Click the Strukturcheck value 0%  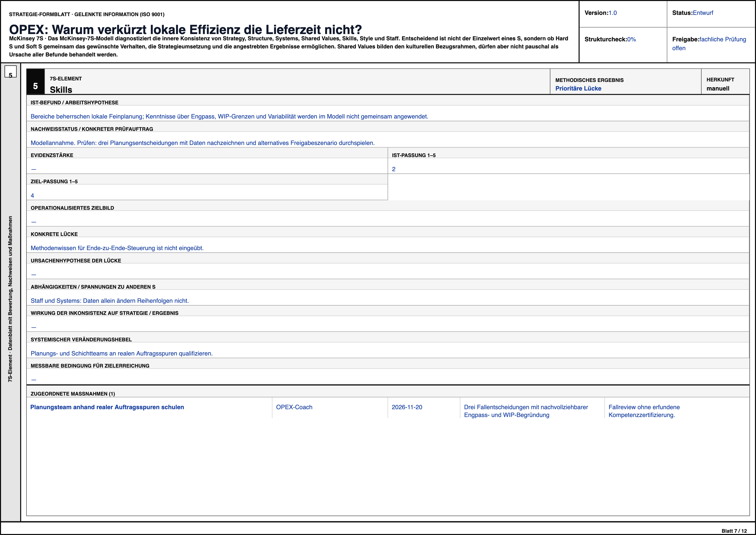(631, 39)
